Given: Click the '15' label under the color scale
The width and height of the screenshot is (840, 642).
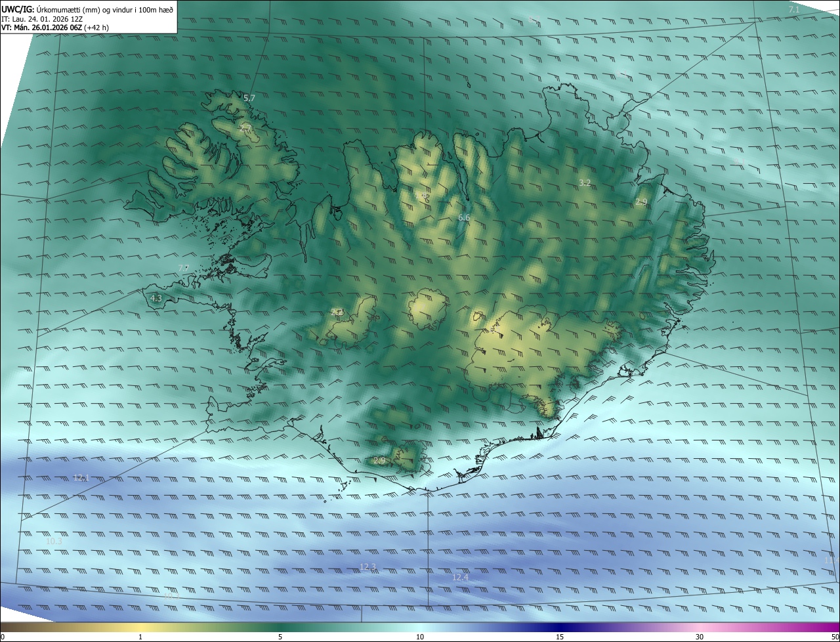Looking at the screenshot, I should click(x=560, y=637).
